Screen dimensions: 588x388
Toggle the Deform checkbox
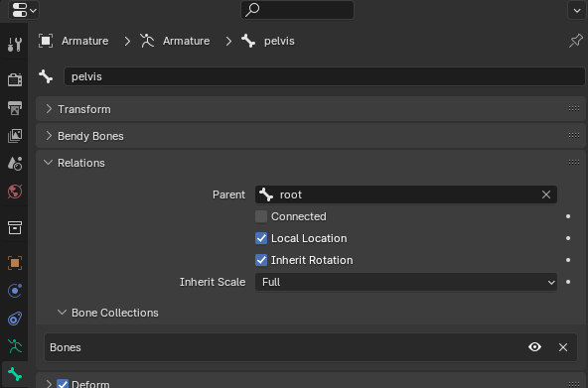point(63,384)
